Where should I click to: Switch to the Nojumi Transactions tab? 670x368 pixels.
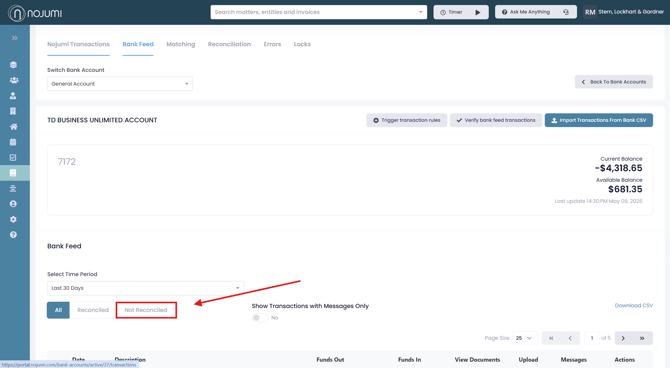(x=78, y=44)
